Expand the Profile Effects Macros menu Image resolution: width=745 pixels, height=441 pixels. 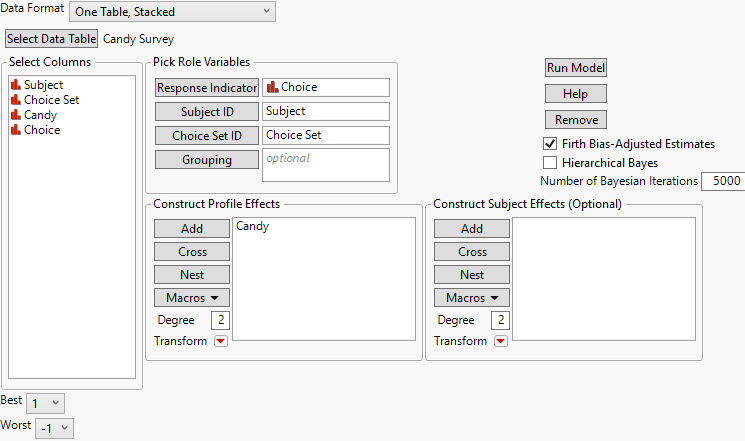click(x=191, y=298)
